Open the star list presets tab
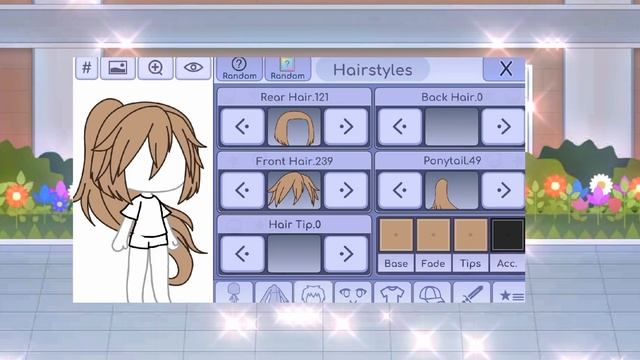 509,292
